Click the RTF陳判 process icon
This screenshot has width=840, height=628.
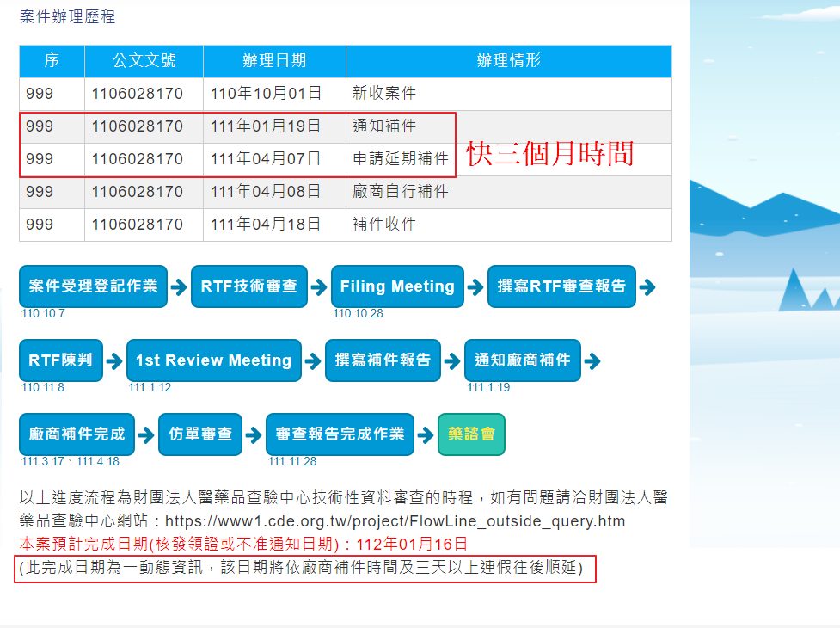pyautogui.click(x=60, y=360)
